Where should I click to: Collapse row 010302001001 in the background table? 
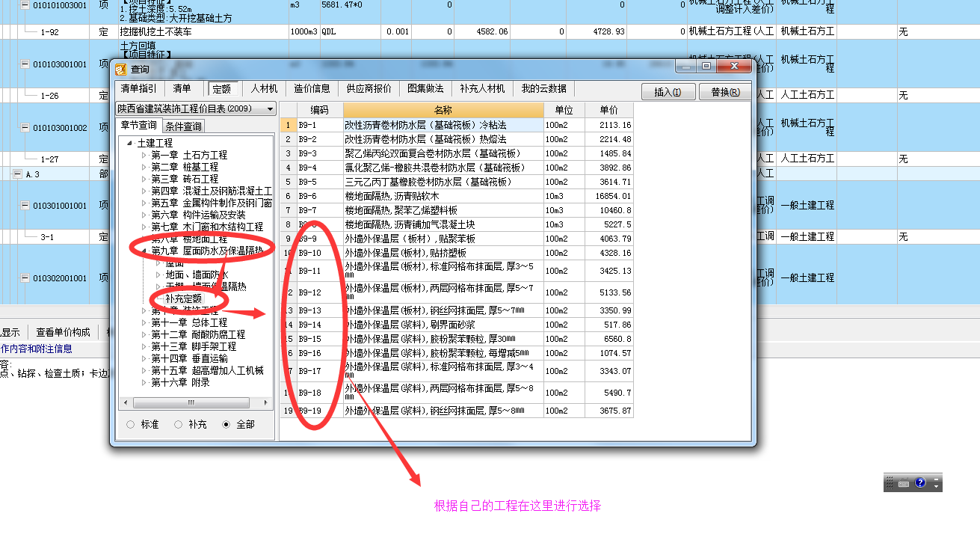[x=25, y=278]
